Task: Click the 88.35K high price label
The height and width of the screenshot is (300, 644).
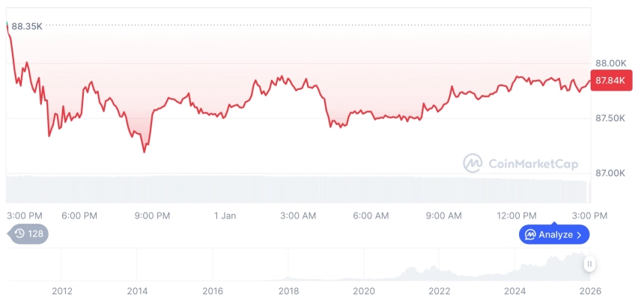Action: pos(27,26)
